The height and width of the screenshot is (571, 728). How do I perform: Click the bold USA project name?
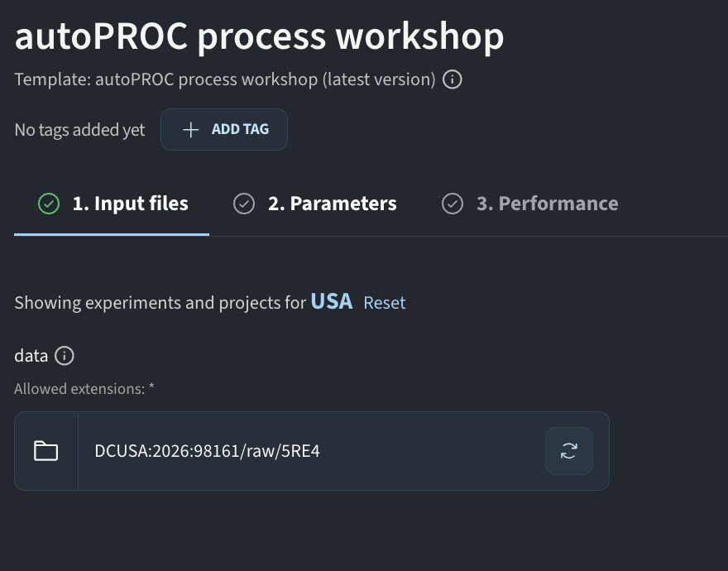pos(332,301)
